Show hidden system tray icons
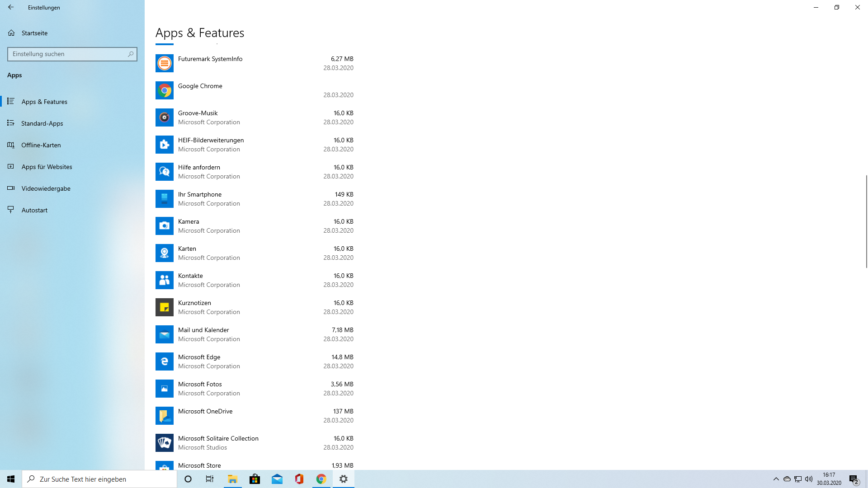 [776, 479]
